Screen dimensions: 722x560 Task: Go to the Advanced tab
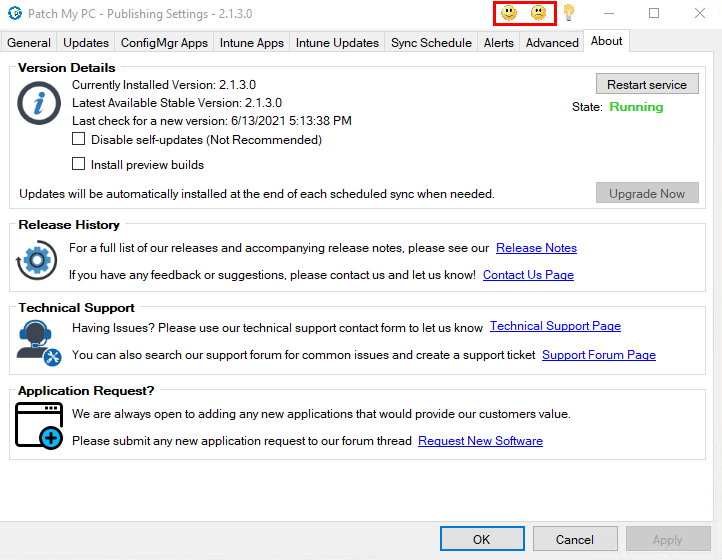coord(552,42)
